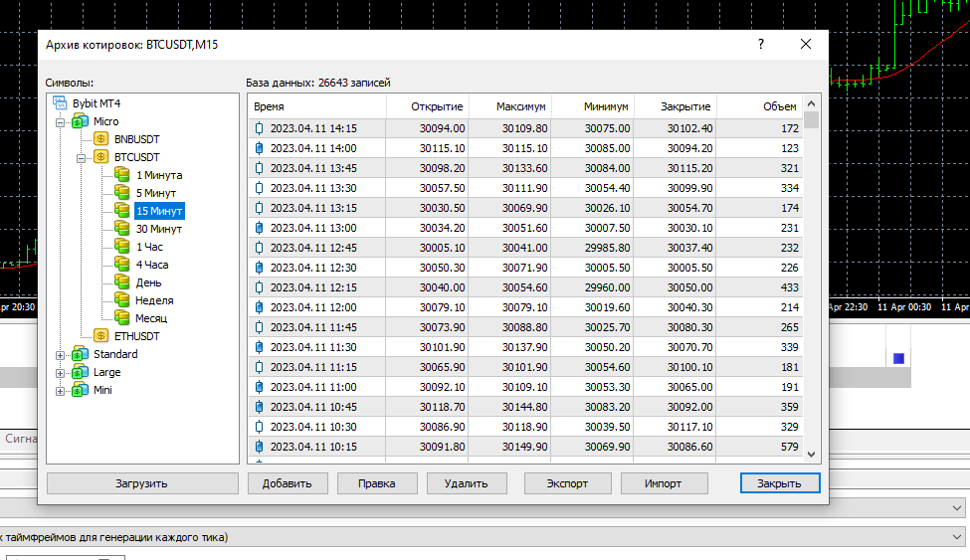Click the Правка button
Image resolution: width=970 pixels, height=560 pixels.
tap(377, 483)
